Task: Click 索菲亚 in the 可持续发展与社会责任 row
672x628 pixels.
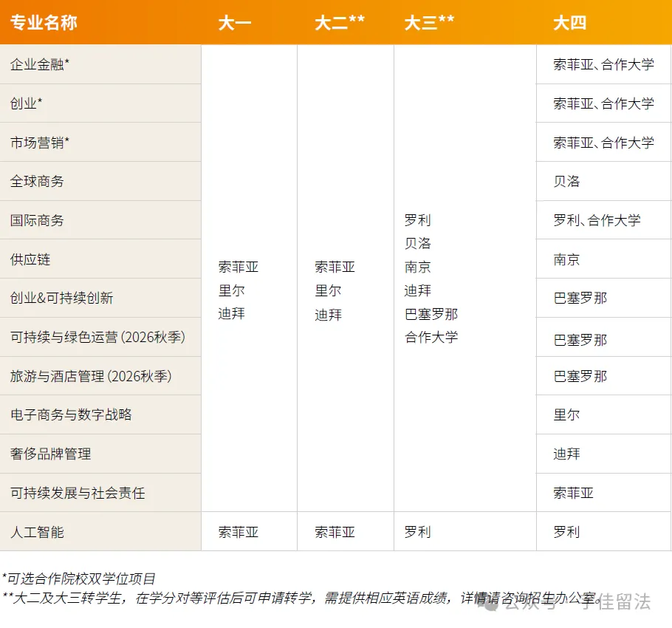Action: 573,493
